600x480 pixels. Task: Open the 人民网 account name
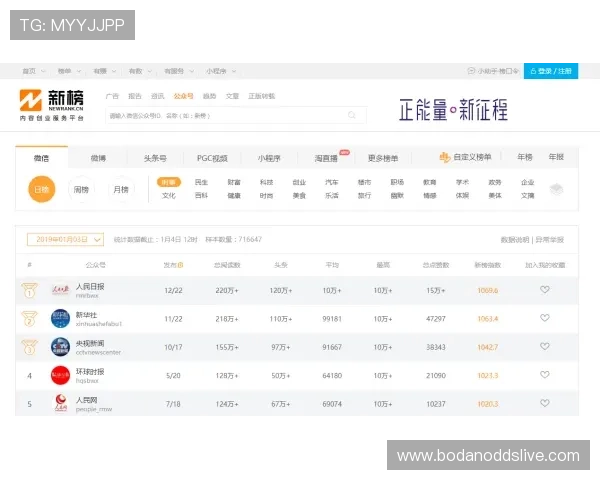(x=86, y=400)
